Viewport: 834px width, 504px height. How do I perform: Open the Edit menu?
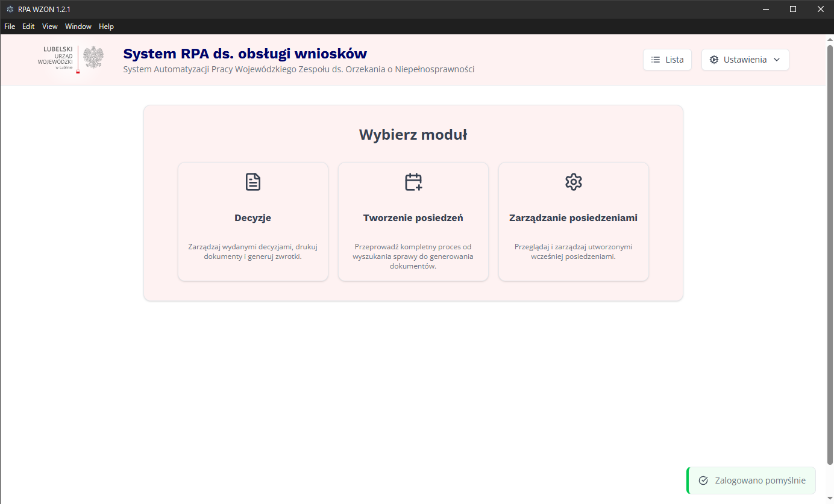(x=28, y=26)
